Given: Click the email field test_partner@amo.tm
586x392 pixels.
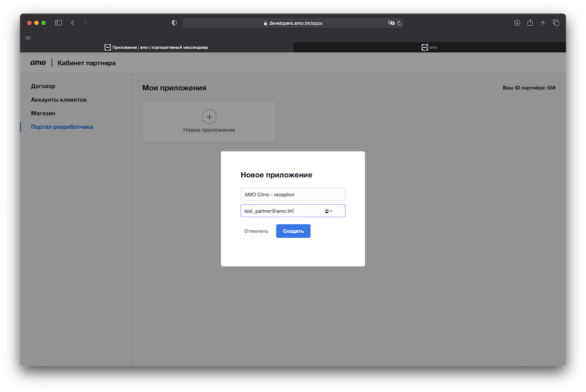Looking at the screenshot, I should pos(279,211).
